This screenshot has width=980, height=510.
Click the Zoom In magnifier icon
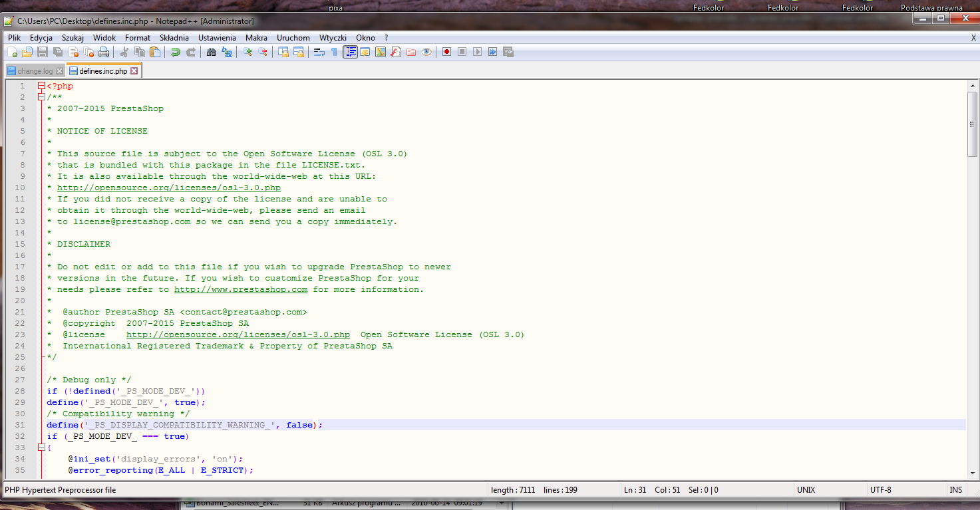point(247,52)
